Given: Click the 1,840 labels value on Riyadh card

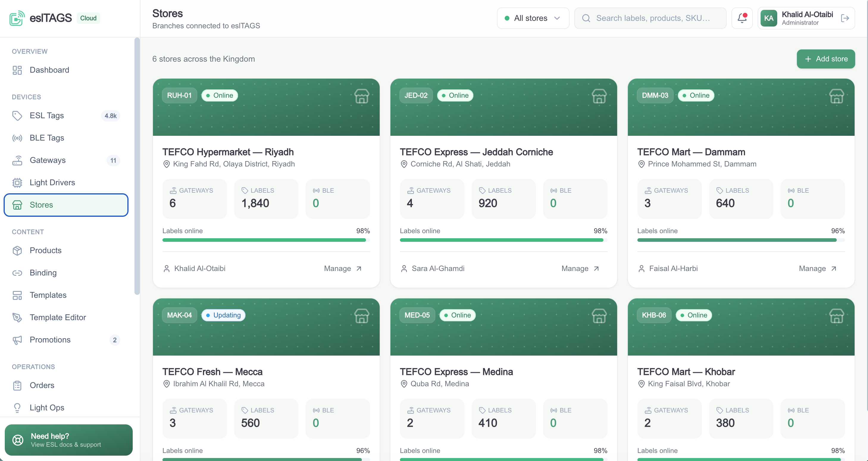Looking at the screenshot, I should click(x=255, y=203).
